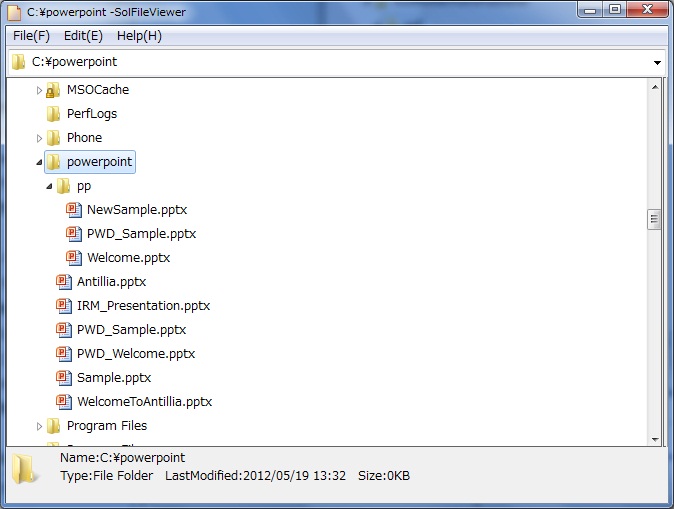Click the PowerPoint icon of PWD_Sample.pptx inside pp
The width and height of the screenshot is (674, 509).
(74, 234)
